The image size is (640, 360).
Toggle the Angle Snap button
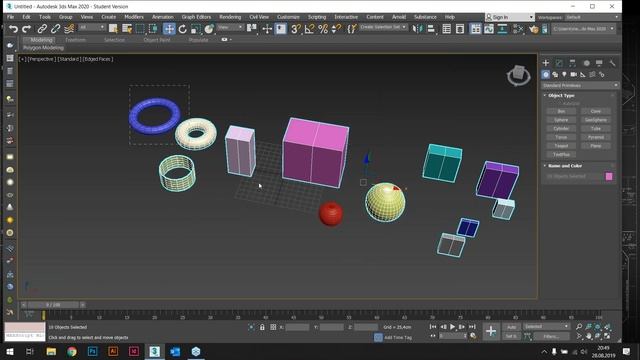[x=309, y=29]
